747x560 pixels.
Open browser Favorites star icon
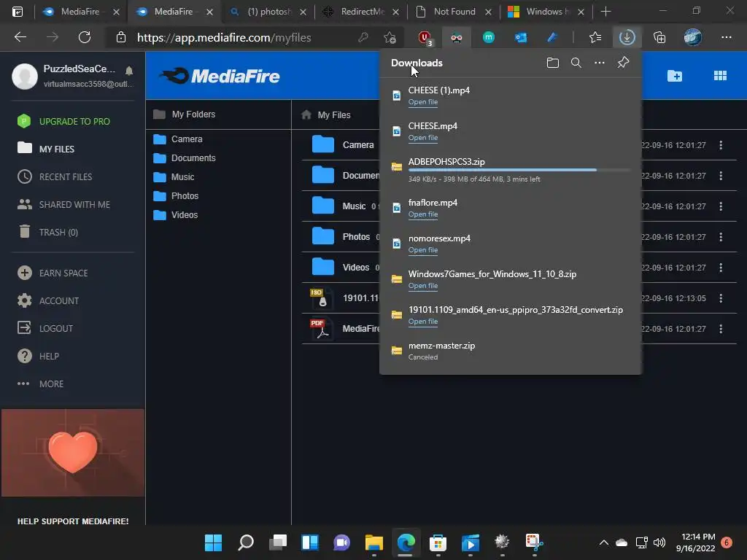(x=595, y=37)
